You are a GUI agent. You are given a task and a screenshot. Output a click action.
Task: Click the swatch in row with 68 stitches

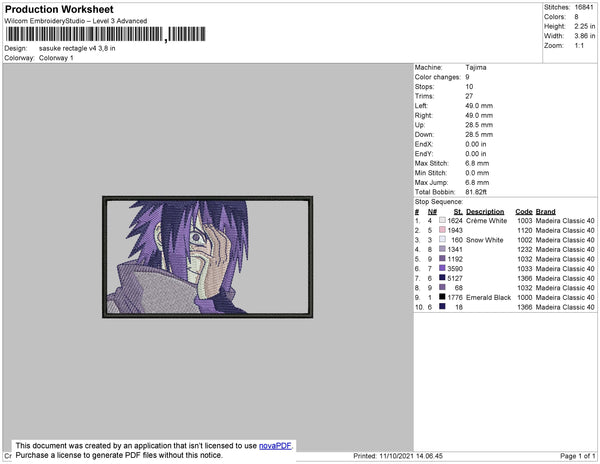coord(442,287)
